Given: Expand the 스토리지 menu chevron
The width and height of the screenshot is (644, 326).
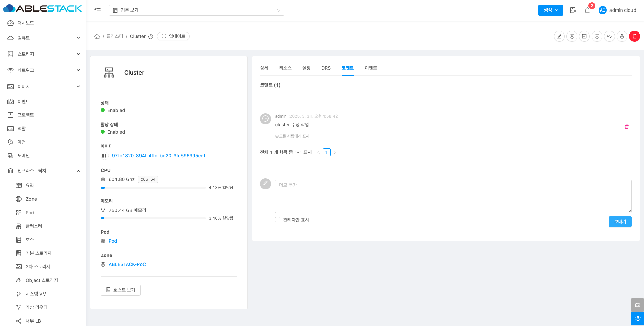Looking at the screenshot, I should click(78, 54).
